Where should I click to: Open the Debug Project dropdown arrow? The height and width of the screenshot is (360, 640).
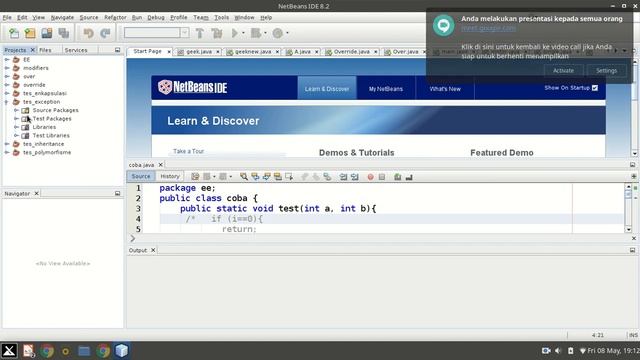[x=265, y=33]
